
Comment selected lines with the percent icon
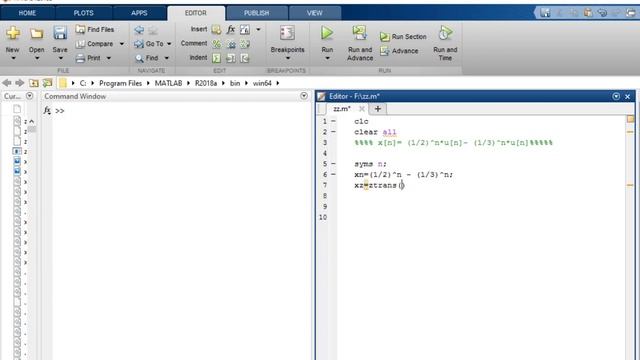(x=216, y=44)
